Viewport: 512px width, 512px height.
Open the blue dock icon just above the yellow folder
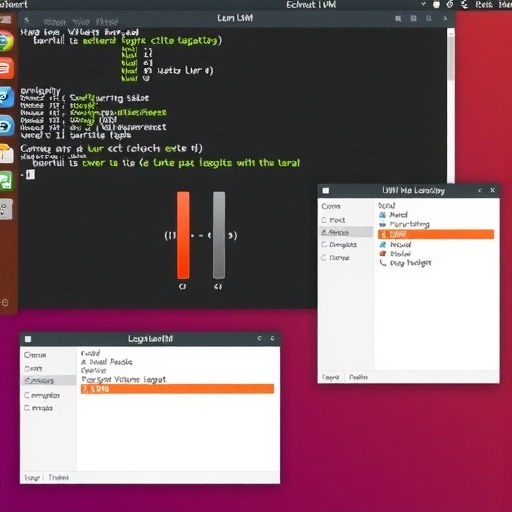[x=7, y=126]
